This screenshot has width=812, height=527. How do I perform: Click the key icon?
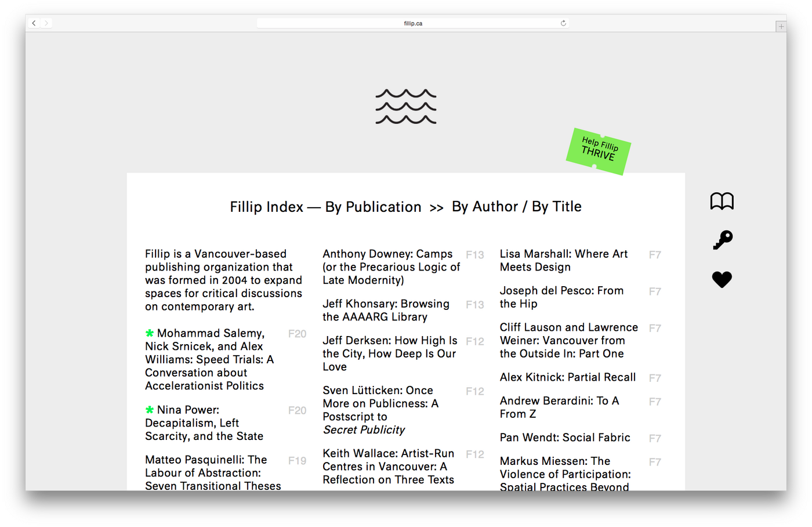[723, 240]
